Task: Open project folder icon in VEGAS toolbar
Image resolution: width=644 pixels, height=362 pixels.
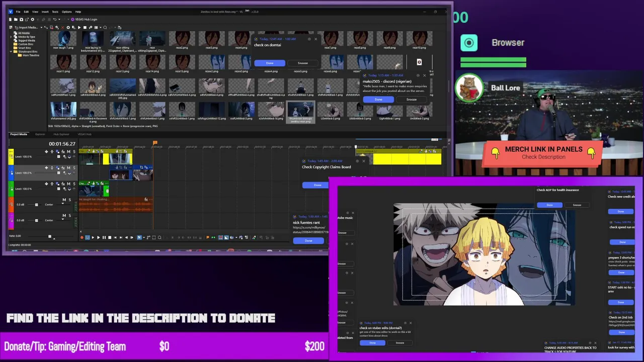Action: click(16, 19)
